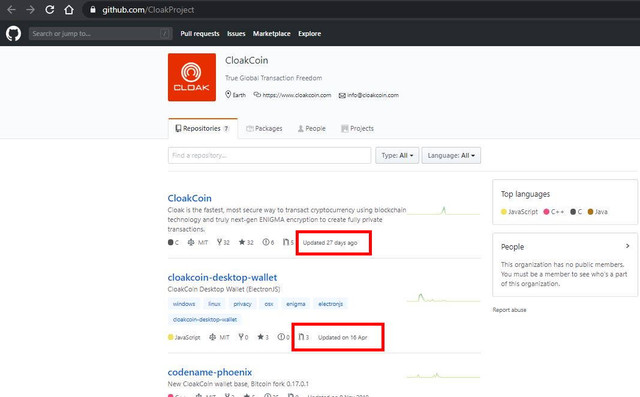Image resolution: width=640 pixels, height=397 pixels.
Task: Open pull requests count of CloakCoin repo
Action: [288, 242]
